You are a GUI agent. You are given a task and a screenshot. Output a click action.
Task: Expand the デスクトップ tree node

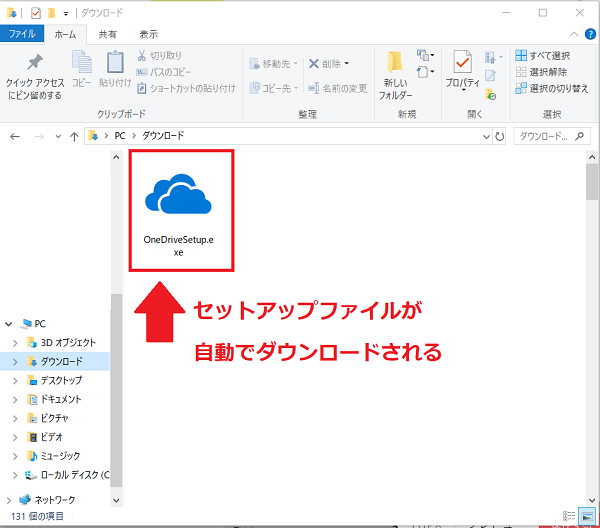point(15,381)
